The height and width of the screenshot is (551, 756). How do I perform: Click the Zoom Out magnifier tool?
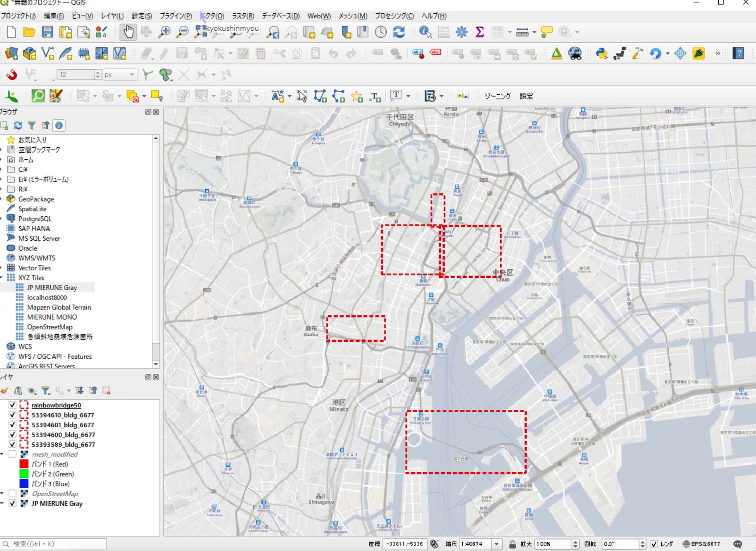(182, 32)
